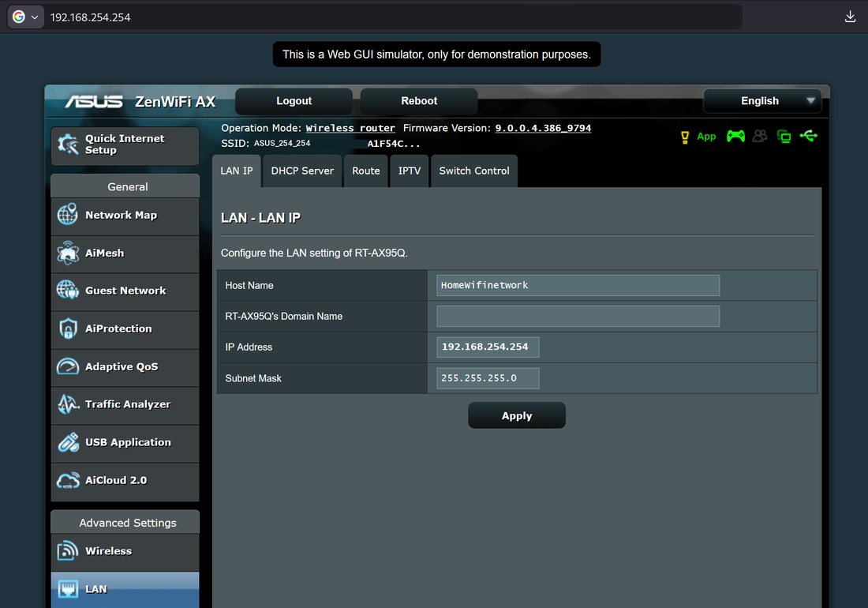Click the Adaptive QoS gauge icon
Screen dimensions: 868x608
coord(68,366)
